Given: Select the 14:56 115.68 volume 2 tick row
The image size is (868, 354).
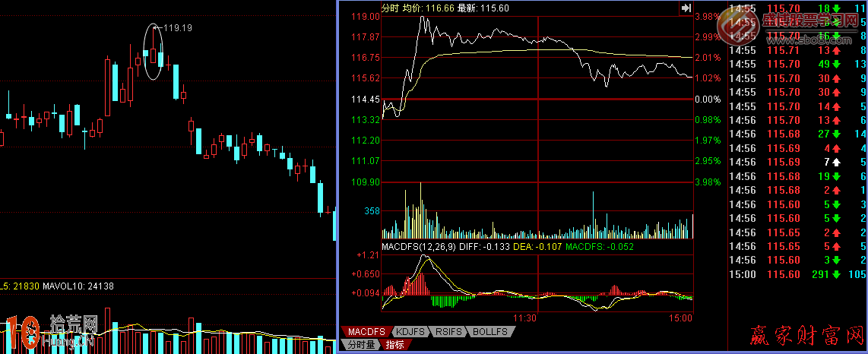Looking at the screenshot, I should pyautogui.click(x=798, y=190).
